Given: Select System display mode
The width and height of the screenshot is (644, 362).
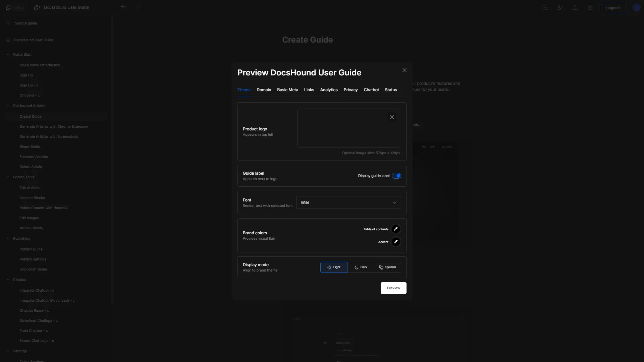Looking at the screenshot, I should coord(387,267).
